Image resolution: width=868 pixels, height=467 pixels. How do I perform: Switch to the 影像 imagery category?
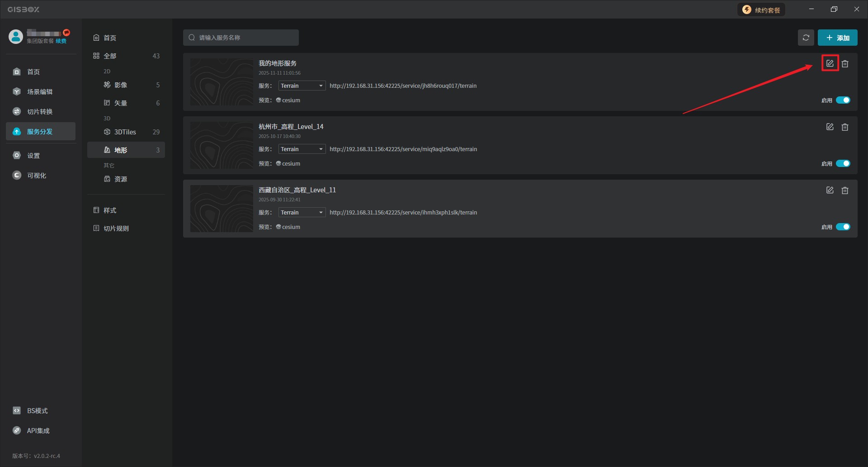[x=121, y=85]
